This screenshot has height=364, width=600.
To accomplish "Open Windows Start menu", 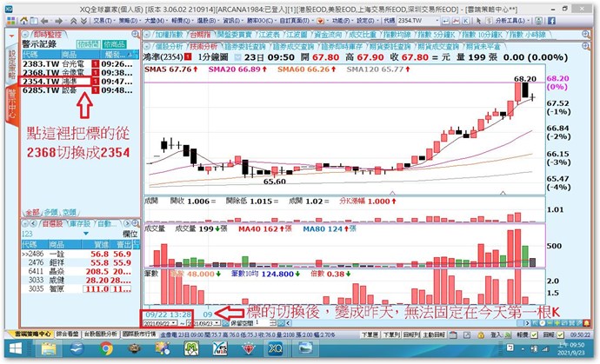I will [16, 348].
